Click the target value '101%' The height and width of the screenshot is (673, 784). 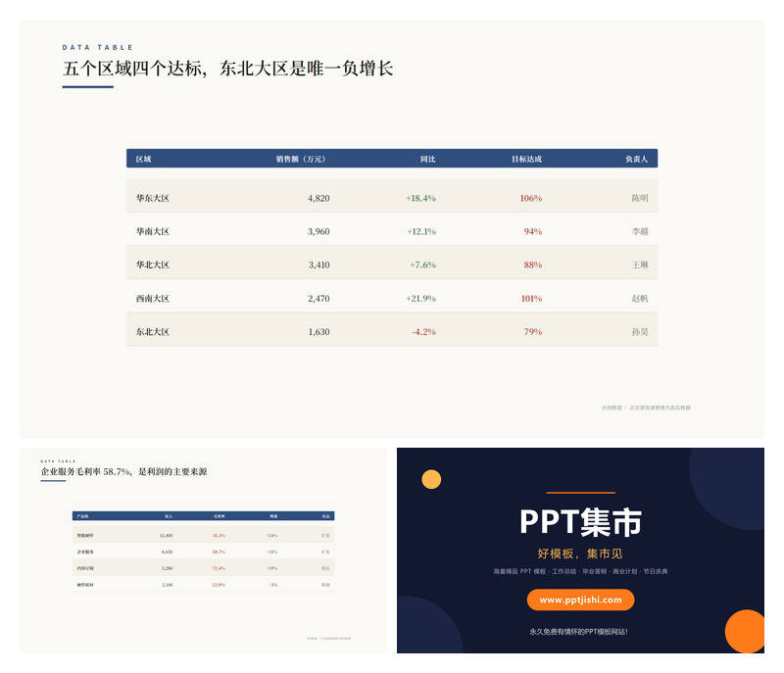pyautogui.click(x=531, y=298)
